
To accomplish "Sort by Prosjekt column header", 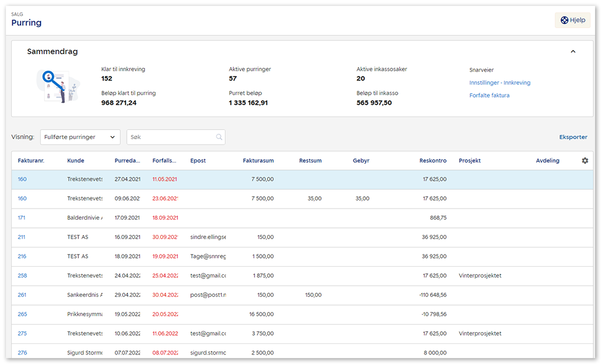I will pyautogui.click(x=470, y=161).
